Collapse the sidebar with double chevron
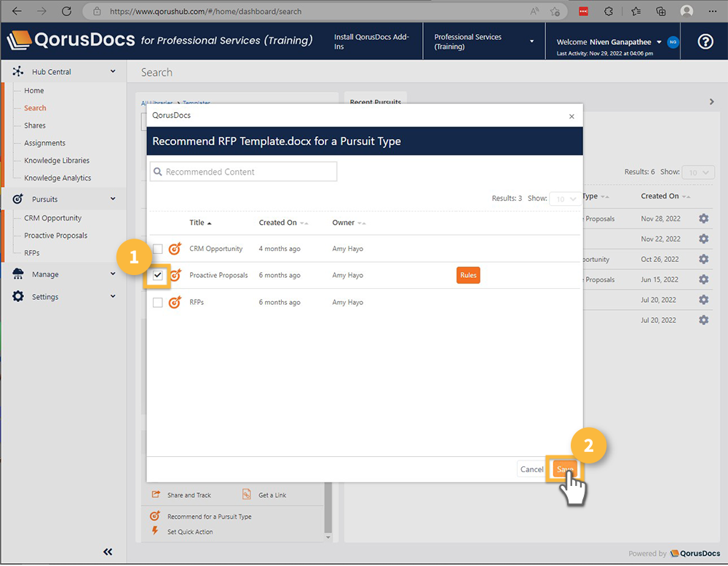728x566 pixels. [x=108, y=551]
